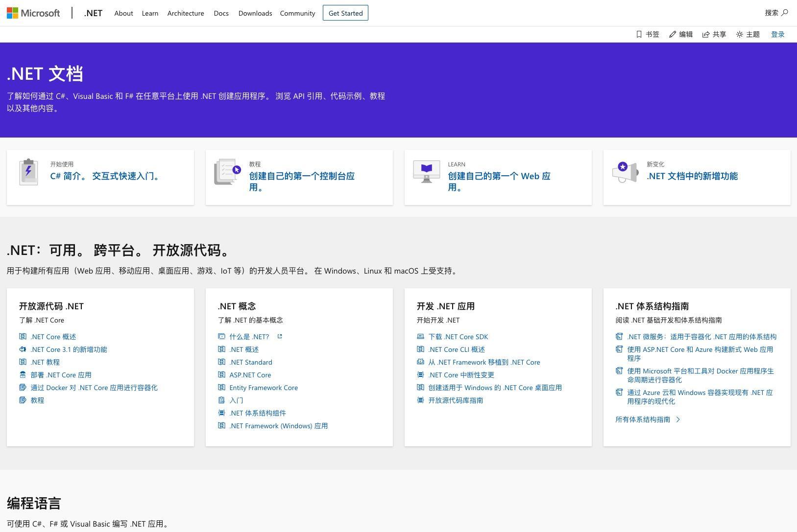
Task: Open the About menu item
Action: 123,13
